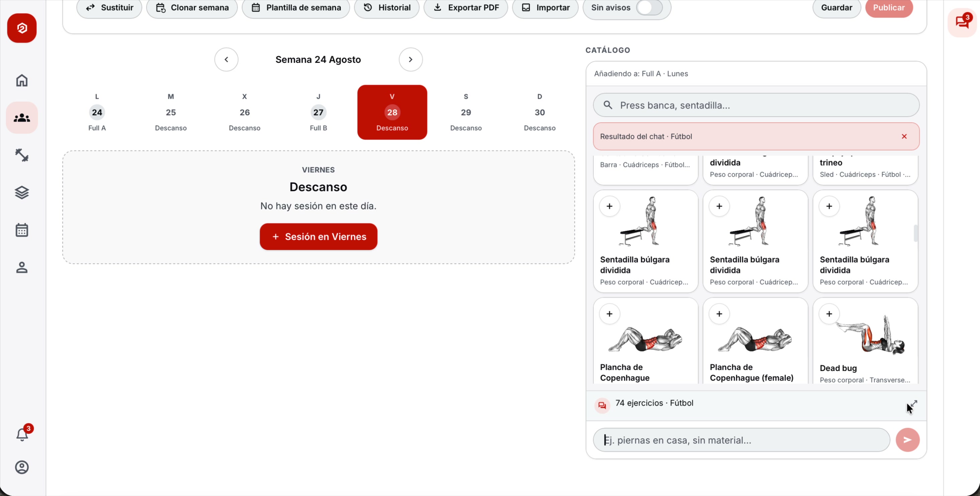This screenshot has height=496, width=980.
Task: Click the Importar button
Action: coord(545,8)
